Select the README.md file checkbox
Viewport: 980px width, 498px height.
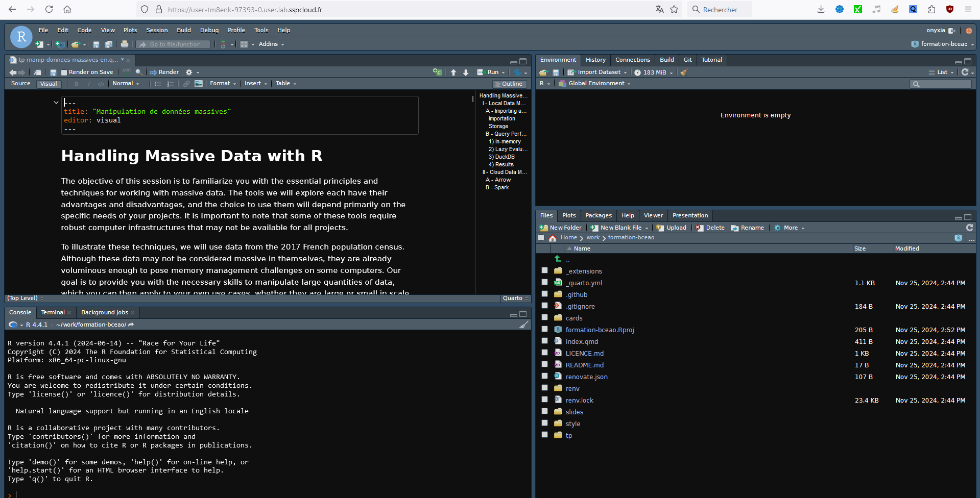click(x=544, y=365)
